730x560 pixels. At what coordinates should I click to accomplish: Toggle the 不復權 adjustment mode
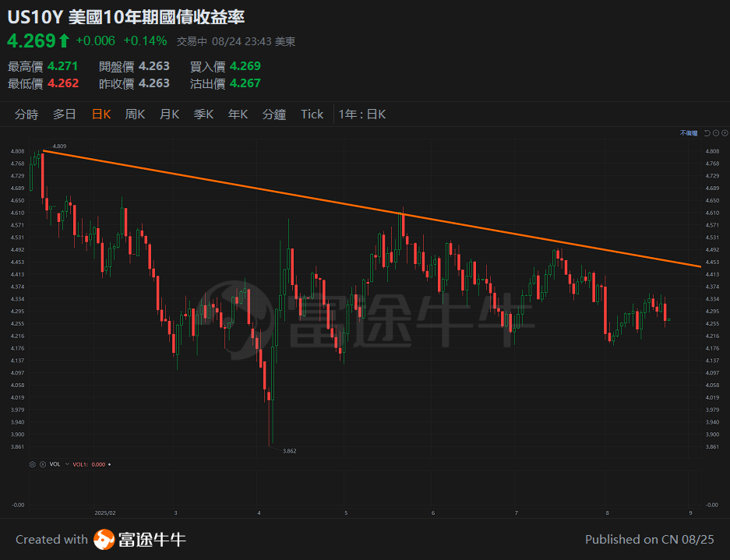click(x=688, y=133)
